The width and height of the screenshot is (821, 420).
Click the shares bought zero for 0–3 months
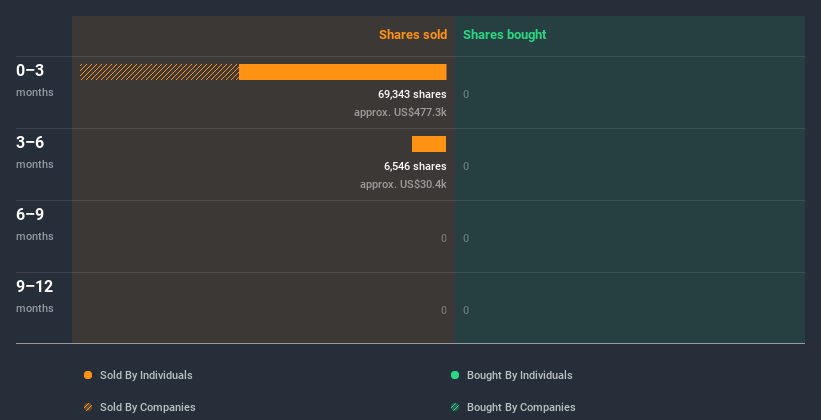coord(466,95)
